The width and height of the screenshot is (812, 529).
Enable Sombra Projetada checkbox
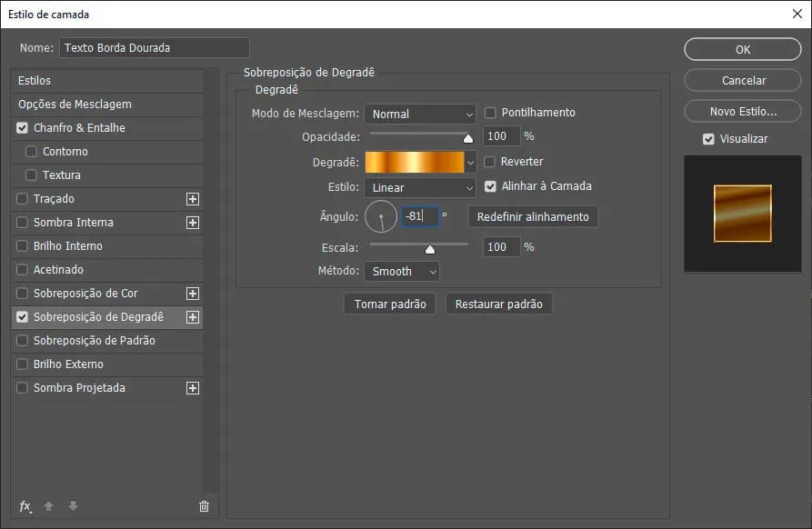pos(22,388)
